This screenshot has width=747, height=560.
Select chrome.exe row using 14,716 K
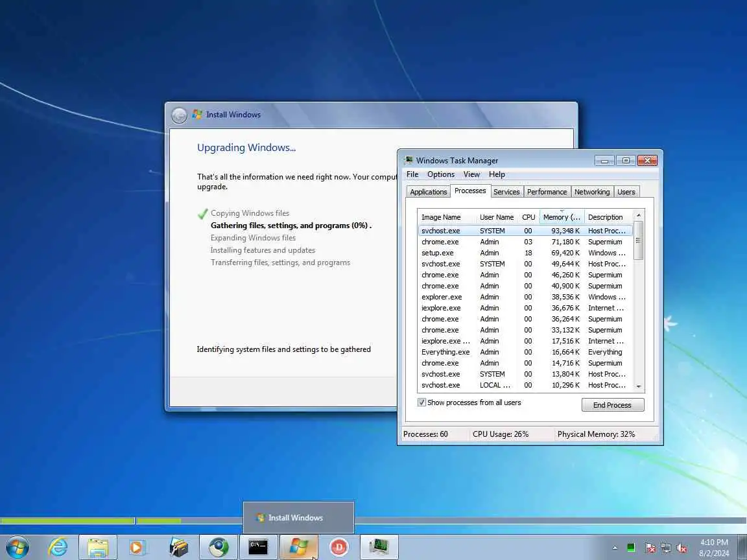[x=525, y=363]
